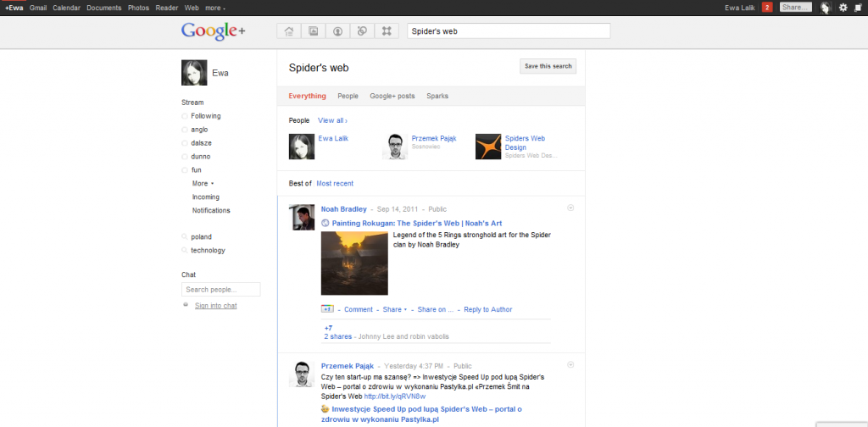Open Ewa Lalik people result name
Screen dimensions: 868x427
333,139
